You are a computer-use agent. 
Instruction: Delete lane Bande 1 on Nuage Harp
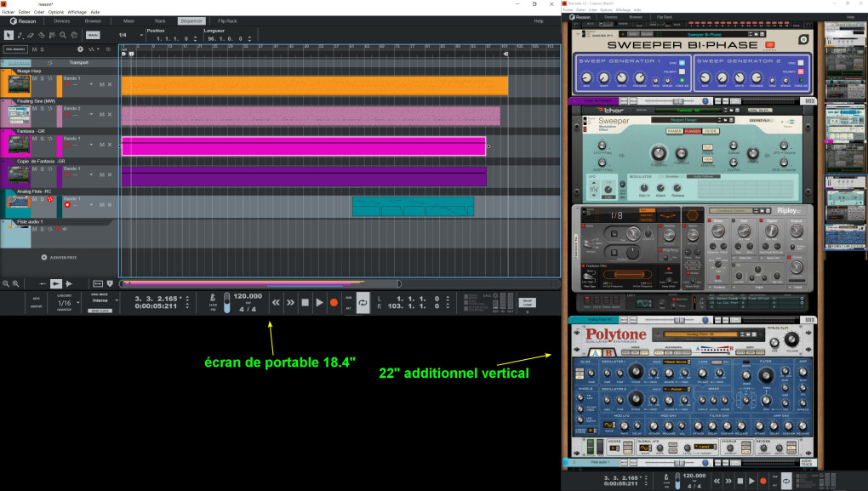click(110, 85)
